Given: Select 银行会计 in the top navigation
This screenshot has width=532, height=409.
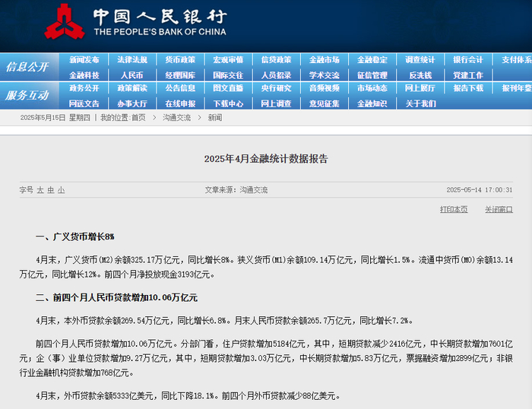Looking at the screenshot, I should (468, 60).
